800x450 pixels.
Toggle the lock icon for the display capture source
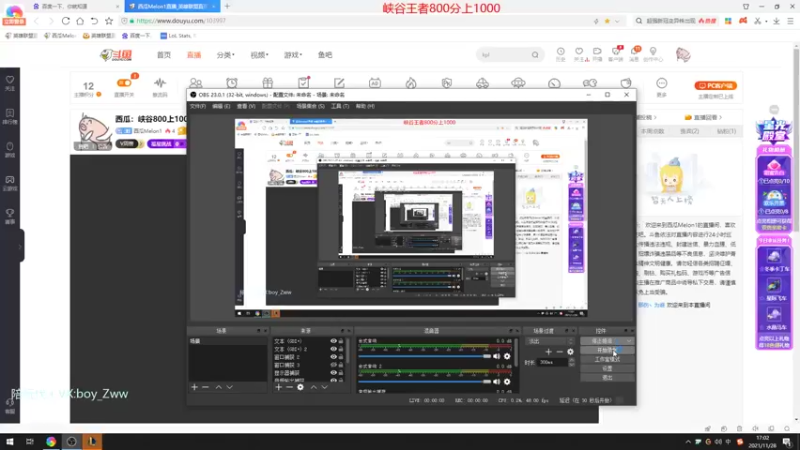[x=341, y=373]
